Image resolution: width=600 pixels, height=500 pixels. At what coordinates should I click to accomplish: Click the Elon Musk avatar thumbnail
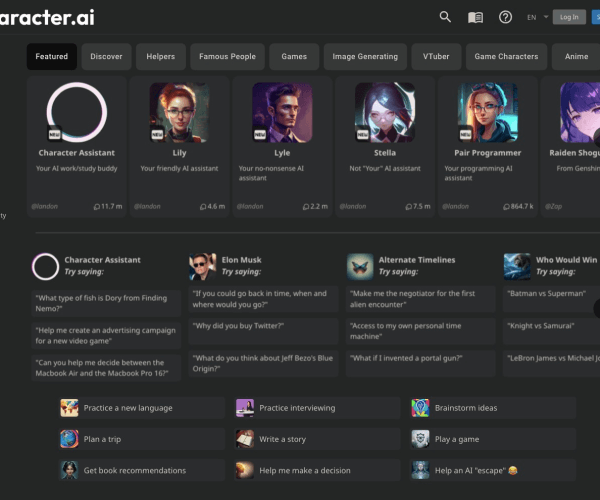(202, 266)
